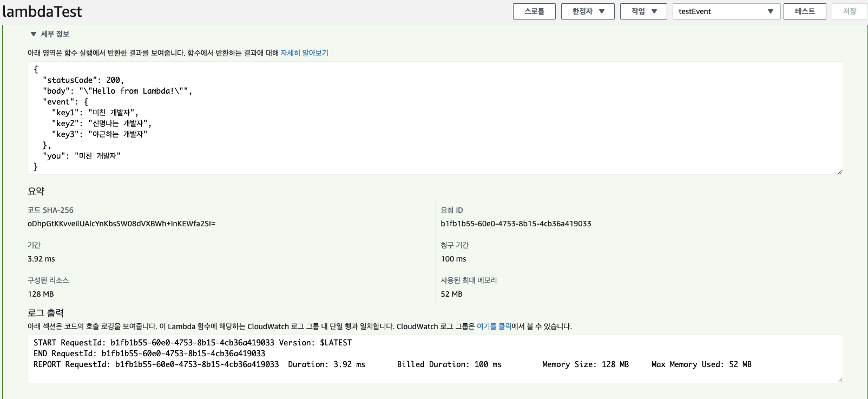This screenshot has height=399, width=868.
Task: Open CloudWatch via 여기를 클릭 link
Action: (x=494, y=326)
